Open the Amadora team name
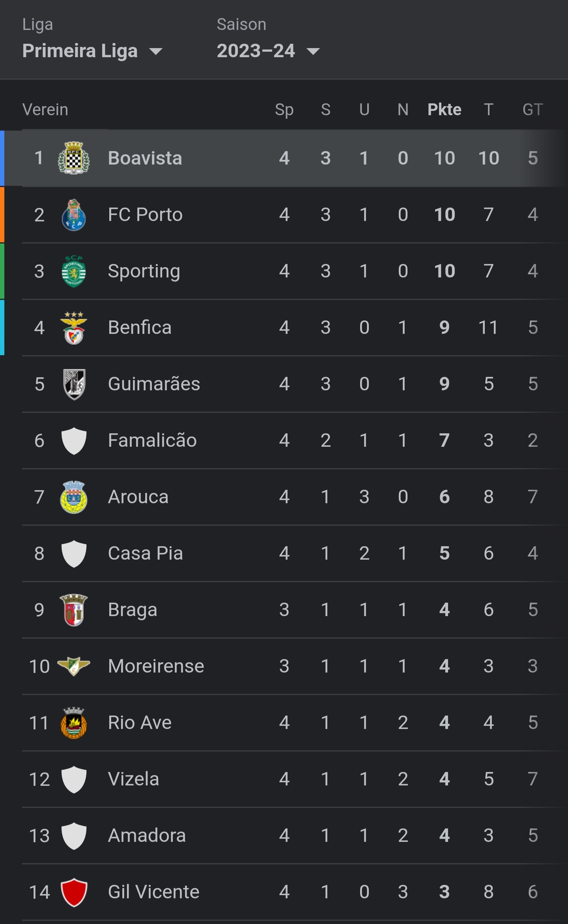 [x=147, y=836]
